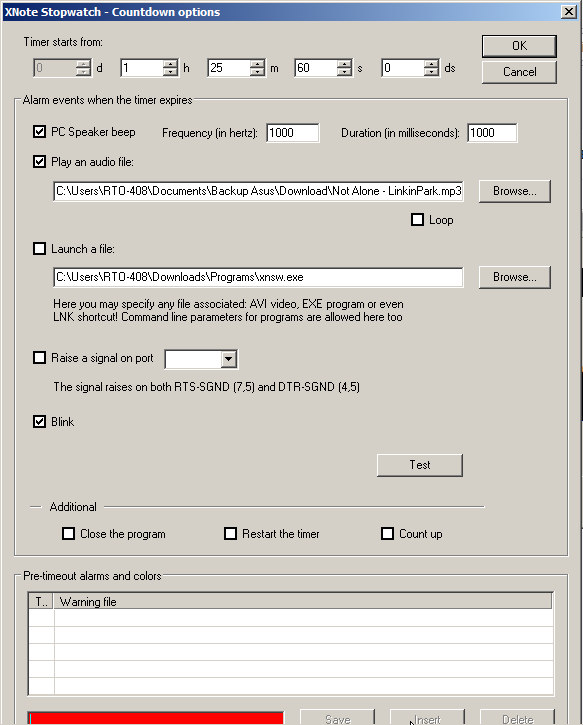Click Browse next to the audio file path

[x=515, y=191]
